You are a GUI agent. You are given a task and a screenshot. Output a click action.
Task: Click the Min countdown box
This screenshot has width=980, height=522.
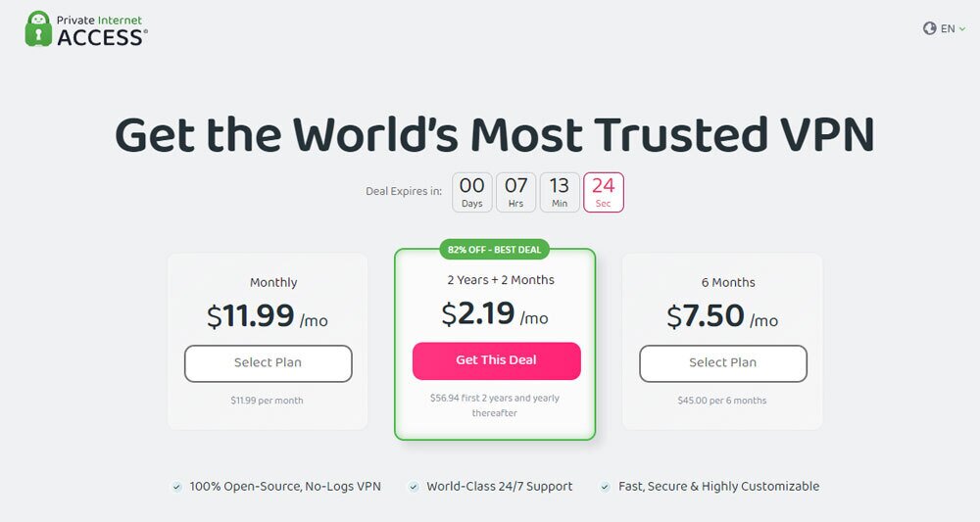[560, 192]
